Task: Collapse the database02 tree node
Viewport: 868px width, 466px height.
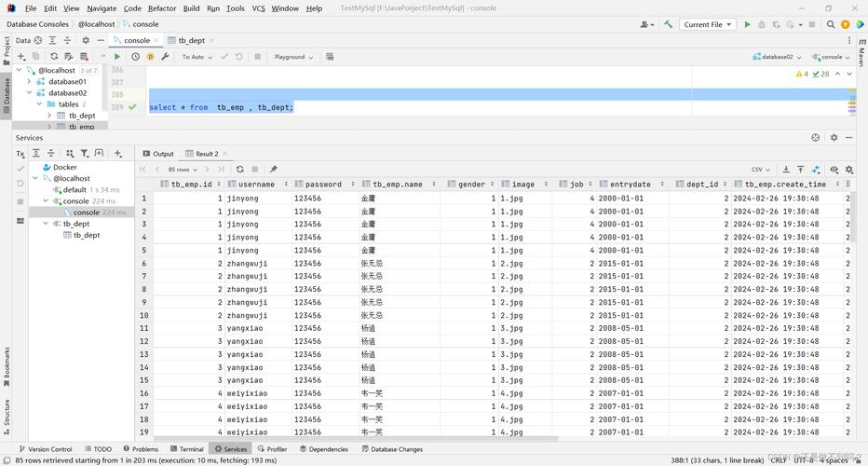Action: click(29, 93)
